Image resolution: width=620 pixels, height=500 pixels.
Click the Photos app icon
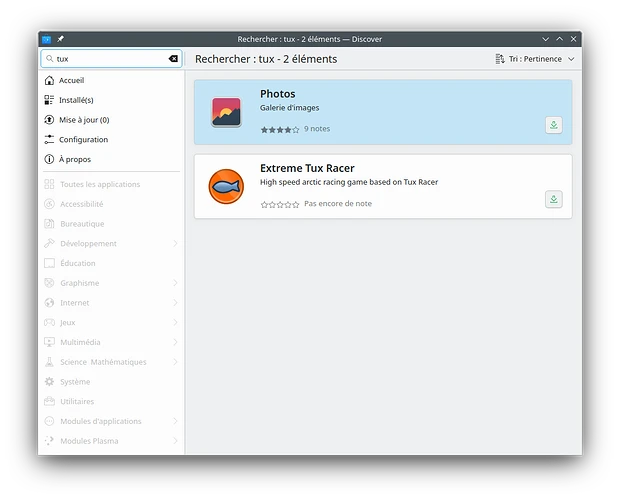(x=226, y=112)
